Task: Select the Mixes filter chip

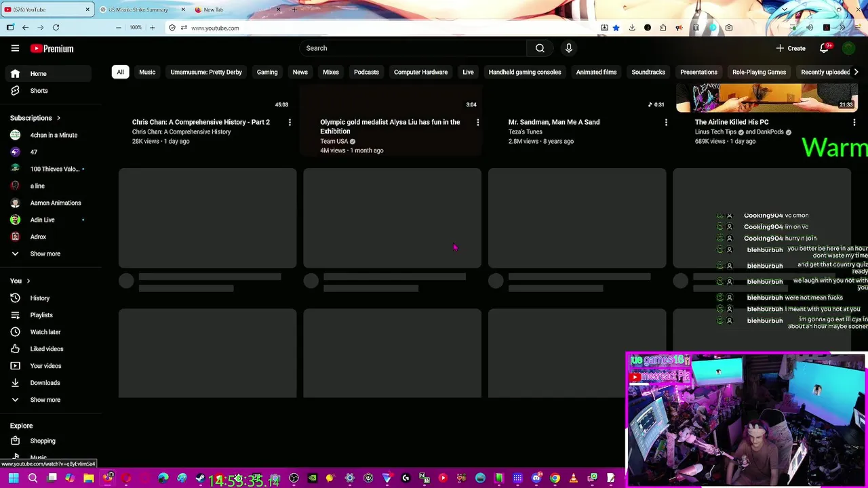Action: [x=331, y=72]
